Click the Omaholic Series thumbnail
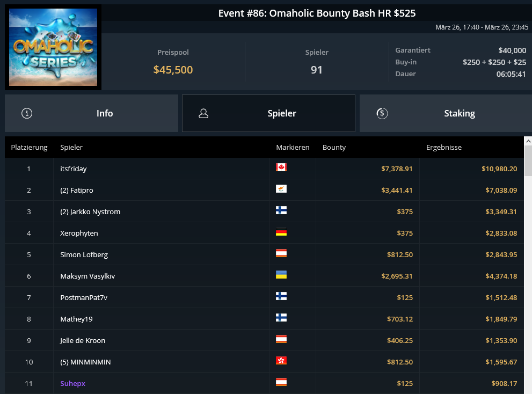 [x=53, y=47]
